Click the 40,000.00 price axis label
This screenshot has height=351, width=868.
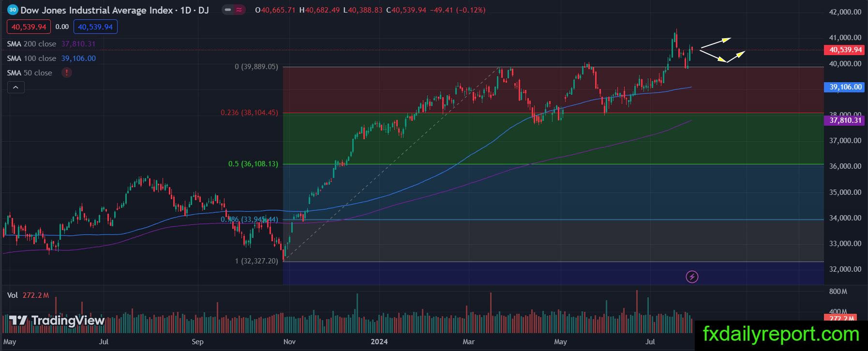pos(845,63)
